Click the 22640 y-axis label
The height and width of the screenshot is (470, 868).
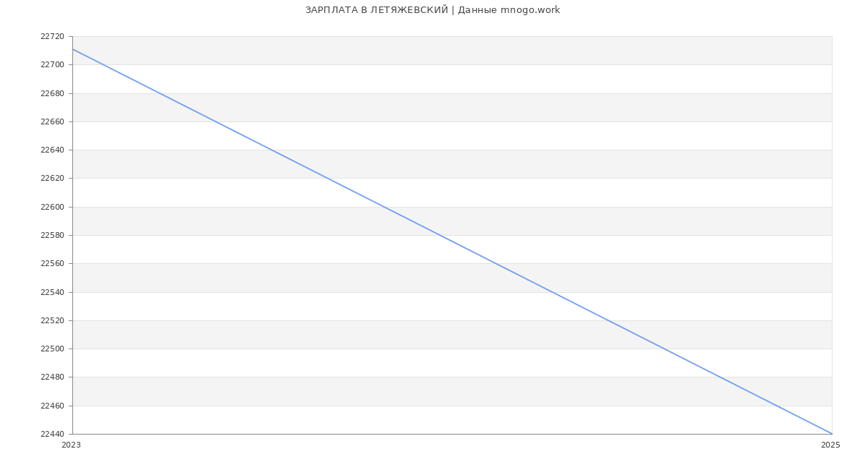pos(52,150)
